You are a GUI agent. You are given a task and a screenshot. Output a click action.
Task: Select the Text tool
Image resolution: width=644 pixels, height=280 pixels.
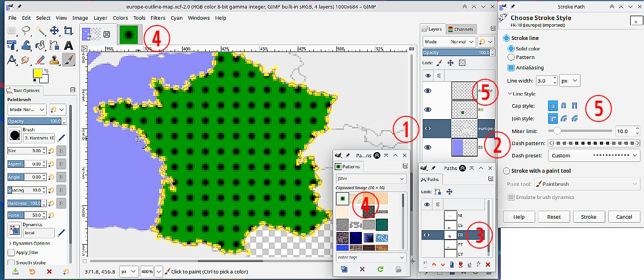tap(69, 45)
